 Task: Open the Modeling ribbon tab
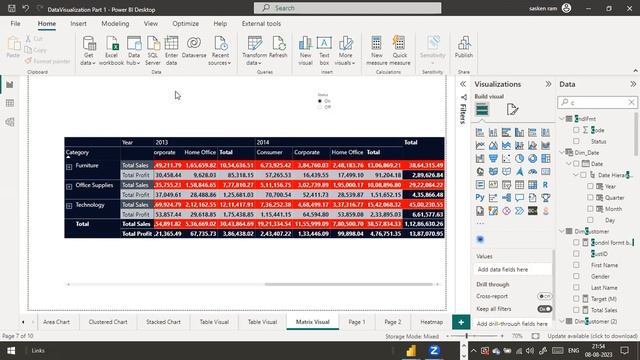[x=115, y=24]
